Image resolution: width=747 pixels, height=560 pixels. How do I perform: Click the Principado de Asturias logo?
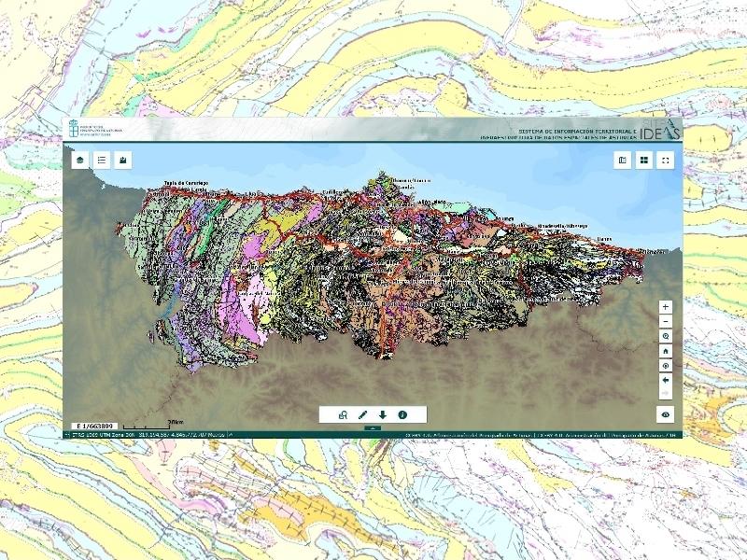(95, 129)
